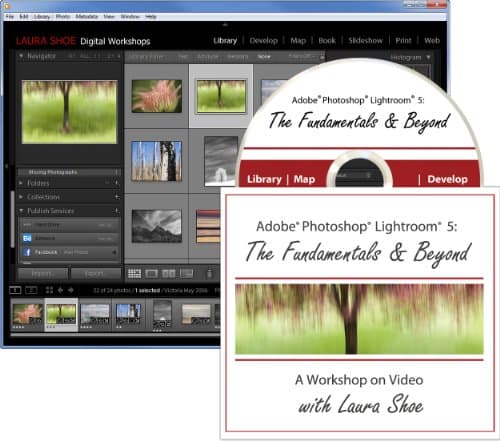
Task: Open the Library menu
Action: pyautogui.click(x=41, y=16)
